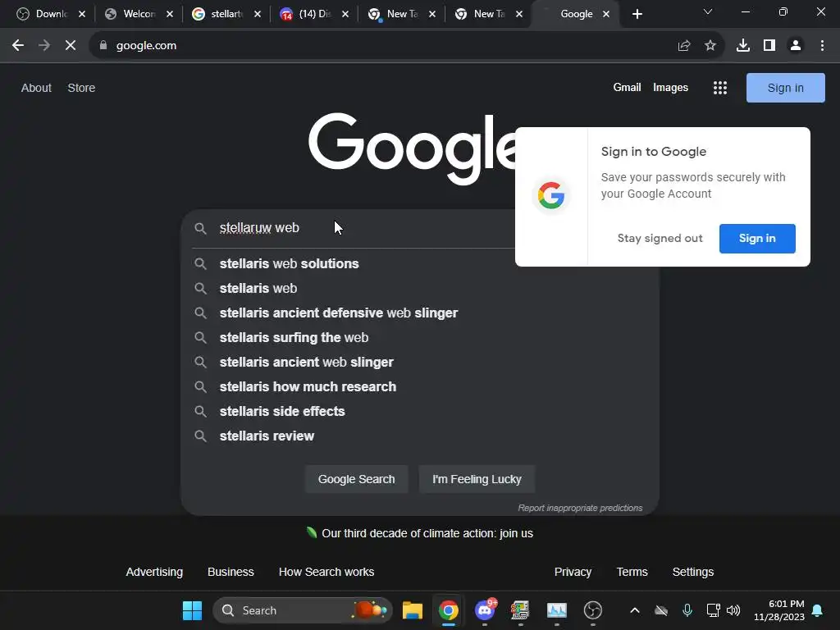The width and height of the screenshot is (840, 630).
Task: Stop loading the page with X button
Action: (x=71, y=46)
